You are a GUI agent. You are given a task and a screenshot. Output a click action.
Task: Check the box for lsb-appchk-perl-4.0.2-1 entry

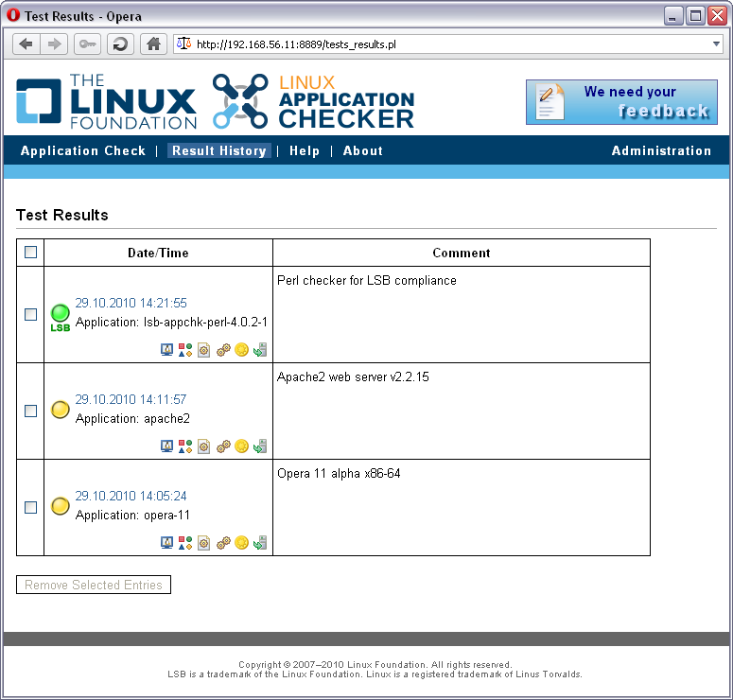[31, 314]
